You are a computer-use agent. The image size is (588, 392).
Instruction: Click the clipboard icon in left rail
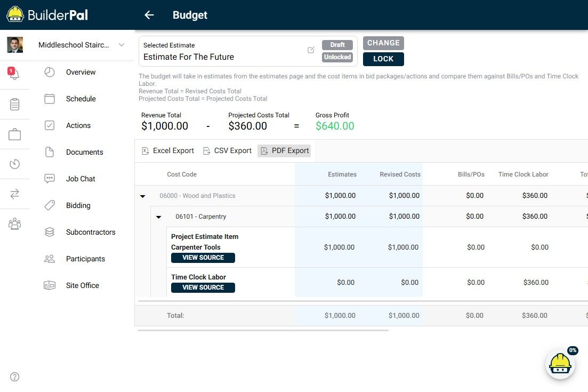click(x=14, y=104)
